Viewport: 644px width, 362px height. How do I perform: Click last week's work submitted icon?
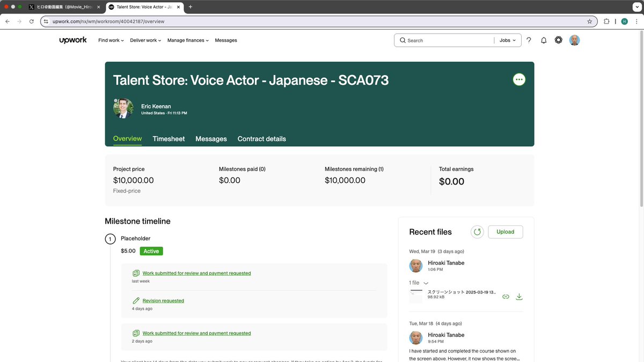(136, 273)
